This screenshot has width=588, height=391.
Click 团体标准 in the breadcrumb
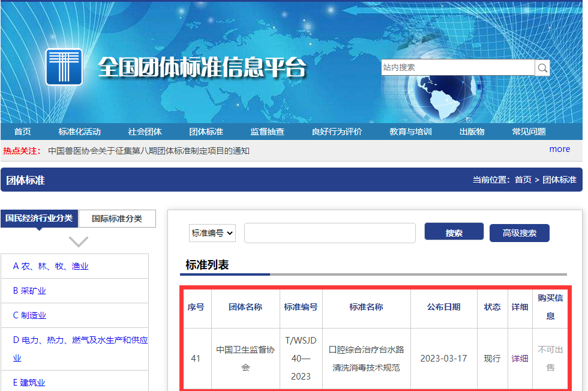559,180
